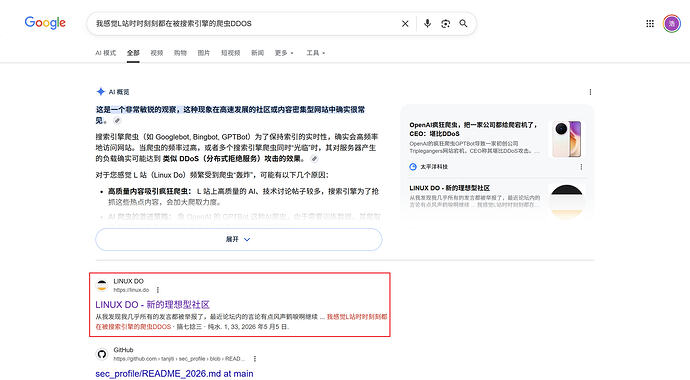Open OpenAI疯狂爬虫 source card title
Viewport: 690px width, 380px height.
pos(473,129)
